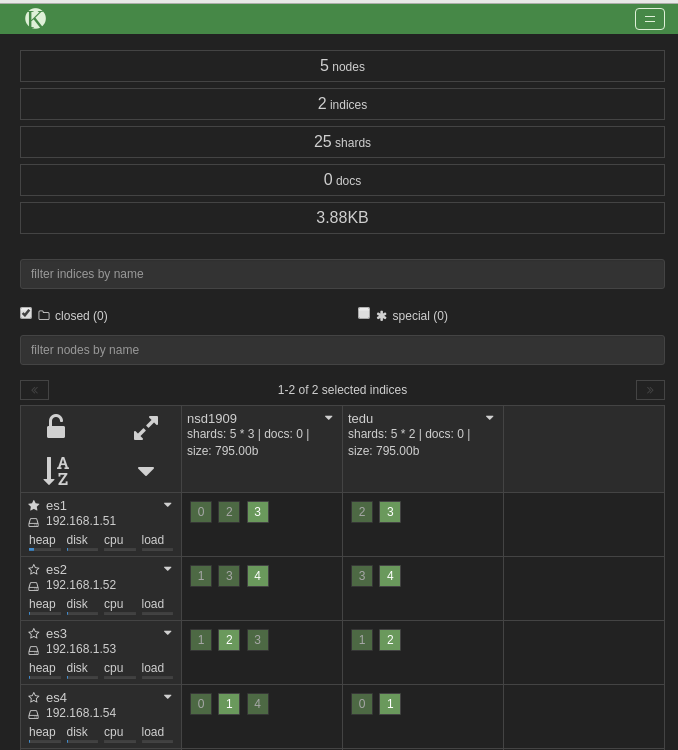Viewport: 678px width, 750px height.
Task: Click the Cerebro K logo
Action: click(x=35, y=19)
